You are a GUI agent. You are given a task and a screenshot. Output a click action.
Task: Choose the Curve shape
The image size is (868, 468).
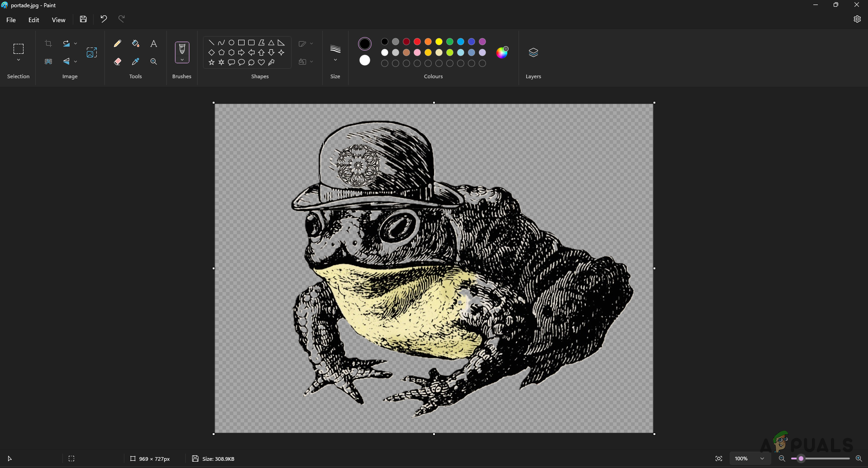(x=222, y=43)
